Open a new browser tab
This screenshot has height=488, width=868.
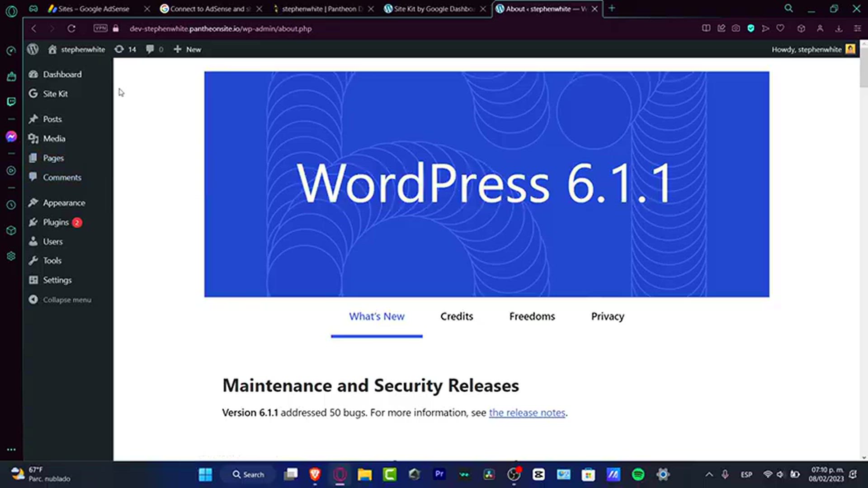(x=612, y=8)
